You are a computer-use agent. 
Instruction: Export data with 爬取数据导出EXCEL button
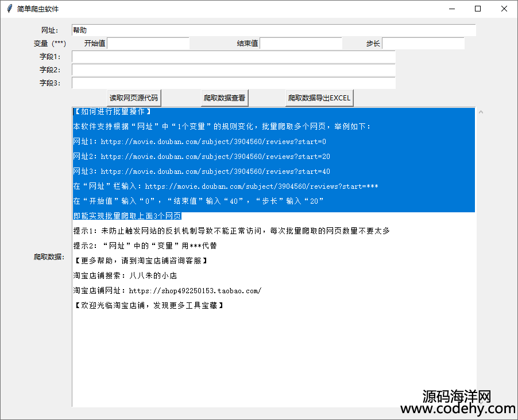(x=319, y=98)
